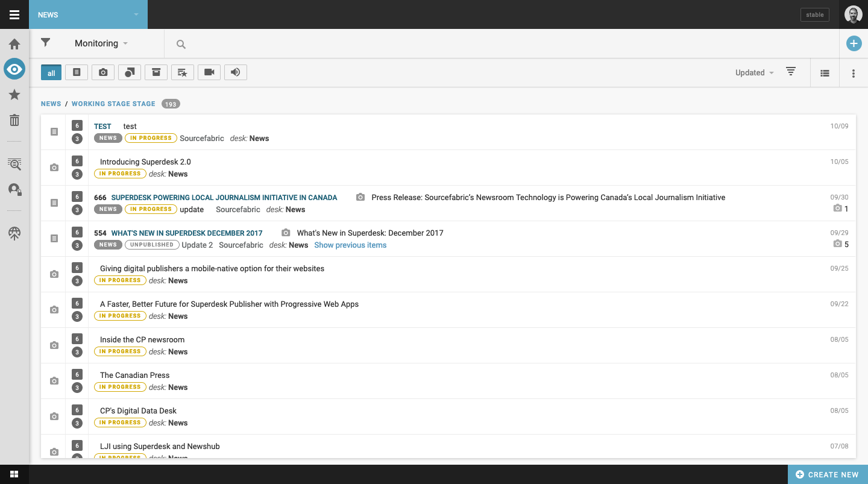Open the user avatar profile
Viewport: 868px width, 484px height.
coord(854,14)
